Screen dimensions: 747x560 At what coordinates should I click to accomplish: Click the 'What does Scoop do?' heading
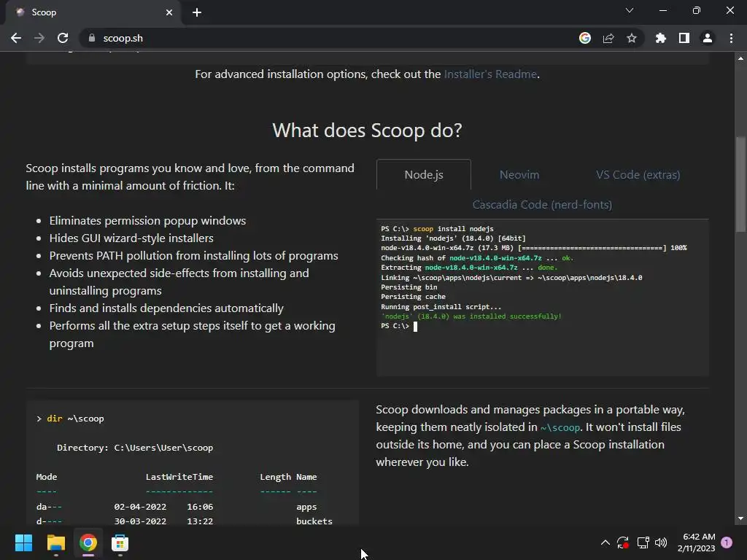point(368,130)
